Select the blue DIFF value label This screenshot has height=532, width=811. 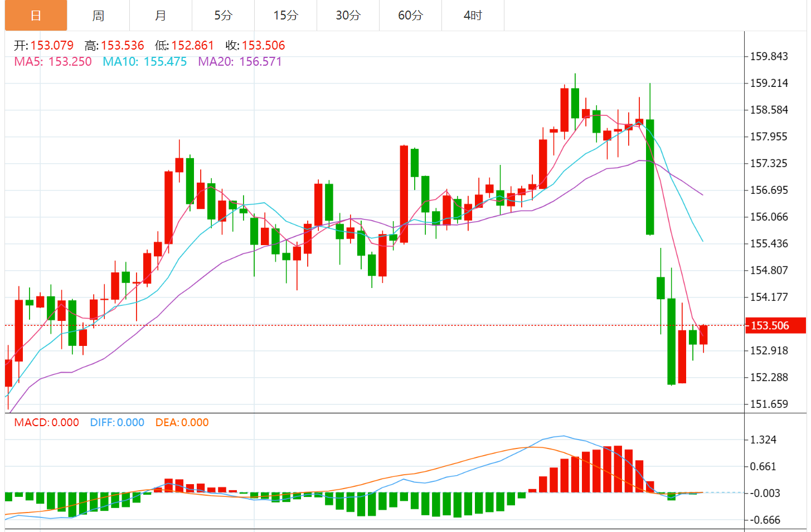(x=117, y=422)
